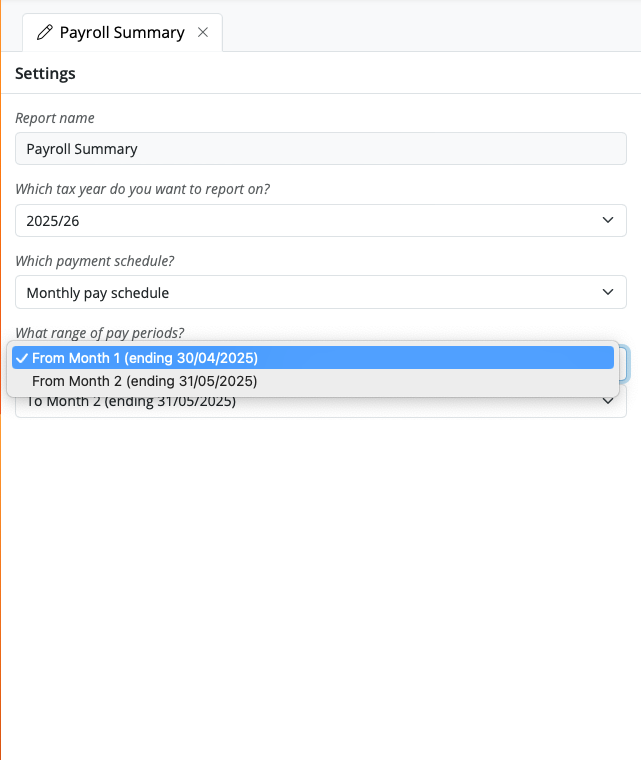
Task: Click the 'Report name' field label
Action: [x=55, y=118]
